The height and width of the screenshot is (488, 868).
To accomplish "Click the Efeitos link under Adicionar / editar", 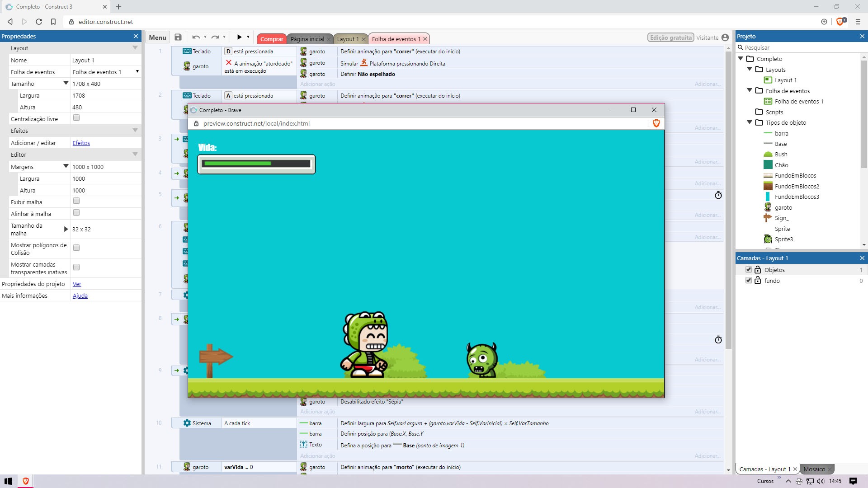I will point(81,143).
